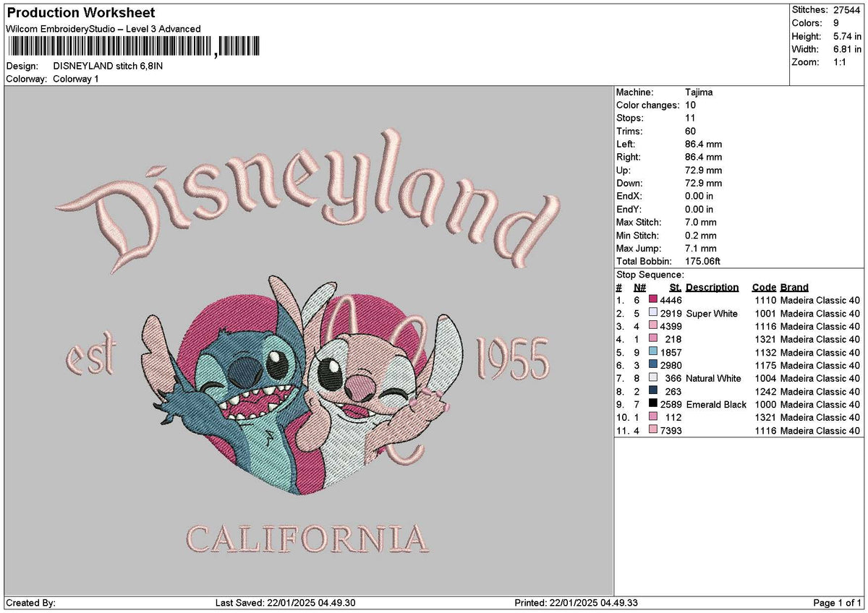Click the 'St.' column header
The width and height of the screenshot is (868, 613).
pos(676,288)
